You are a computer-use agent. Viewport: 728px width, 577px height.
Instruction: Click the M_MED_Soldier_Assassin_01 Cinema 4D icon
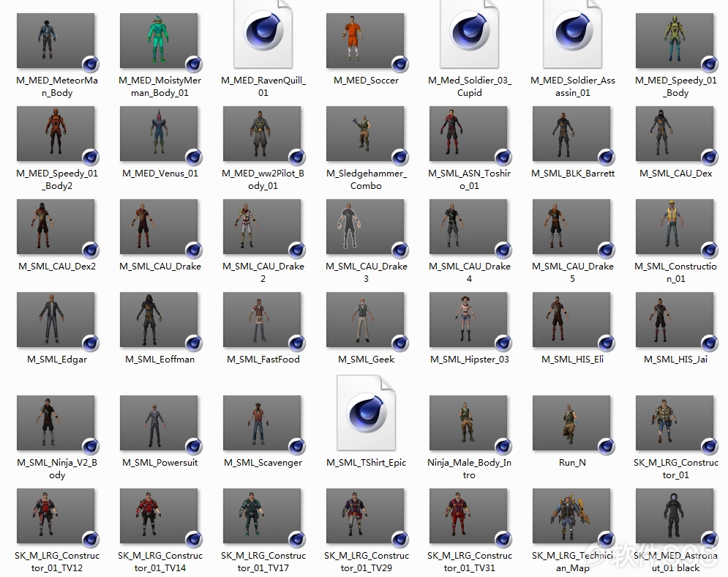(x=572, y=34)
